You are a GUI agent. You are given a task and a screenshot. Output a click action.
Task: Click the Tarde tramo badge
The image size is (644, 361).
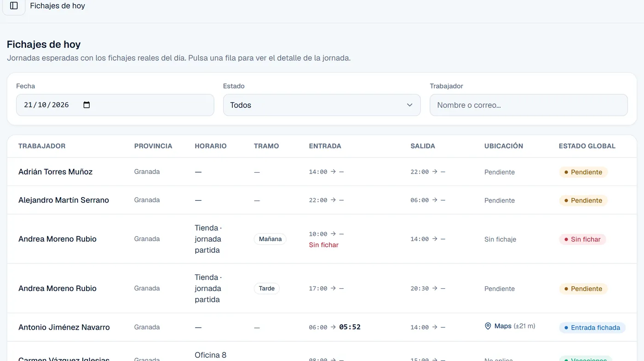point(267,288)
